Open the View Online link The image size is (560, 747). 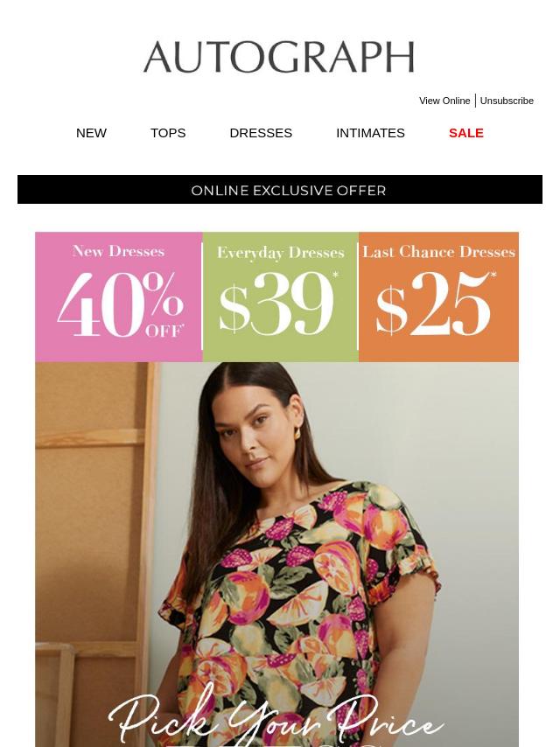444,101
